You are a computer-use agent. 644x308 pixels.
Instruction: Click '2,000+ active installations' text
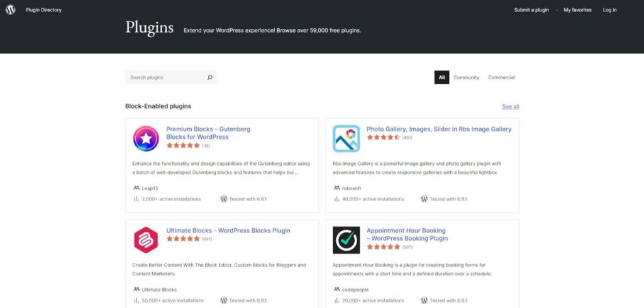tap(171, 199)
